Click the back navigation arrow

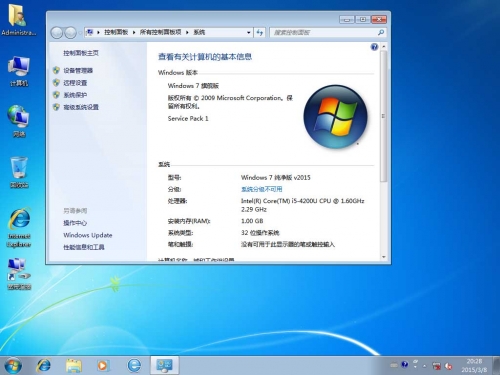[57, 32]
